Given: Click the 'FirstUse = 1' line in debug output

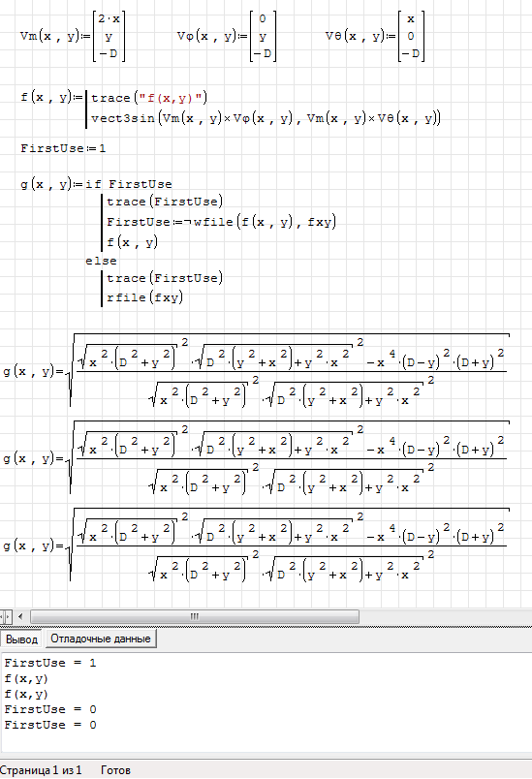Looking at the screenshot, I should pyautogui.click(x=50, y=663).
